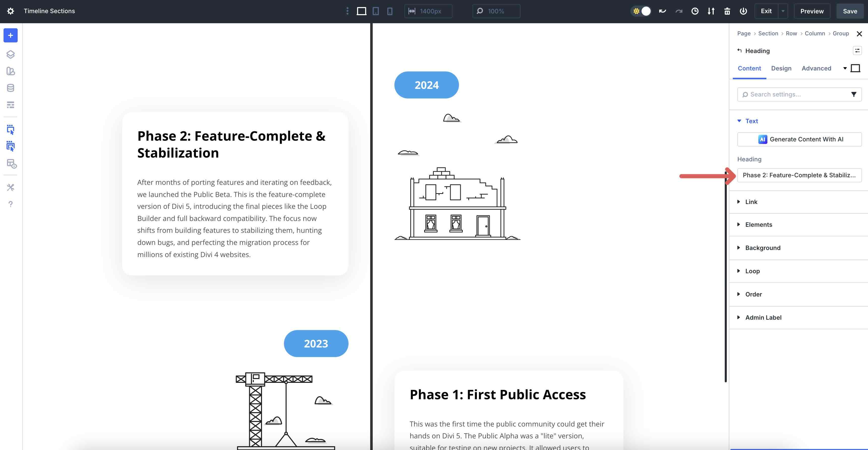Open the Layers panel icon
Screen dimensions: 868x450
(10, 54)
